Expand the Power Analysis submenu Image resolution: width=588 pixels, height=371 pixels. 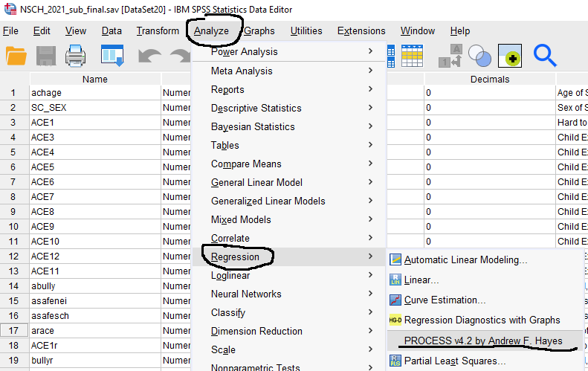tap(288, 51)
